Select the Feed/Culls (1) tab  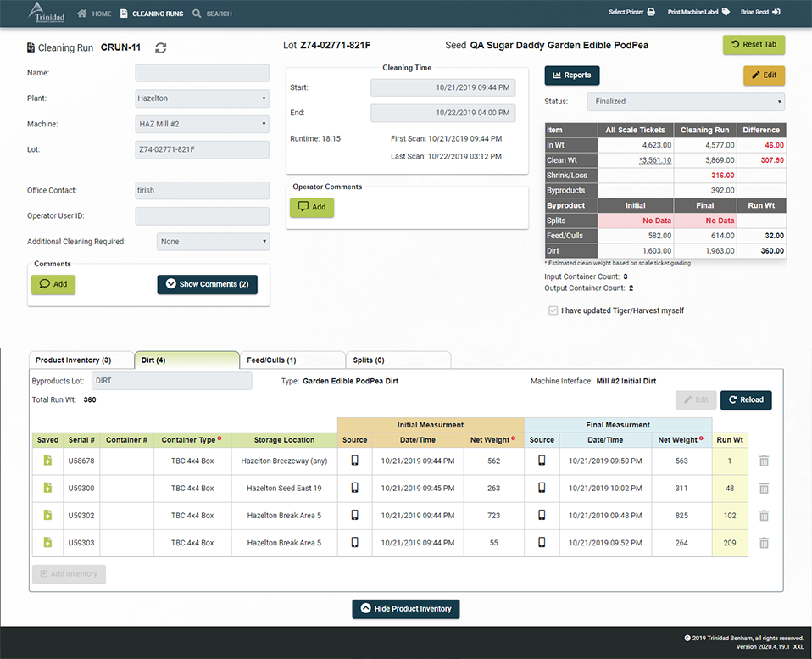292,360
